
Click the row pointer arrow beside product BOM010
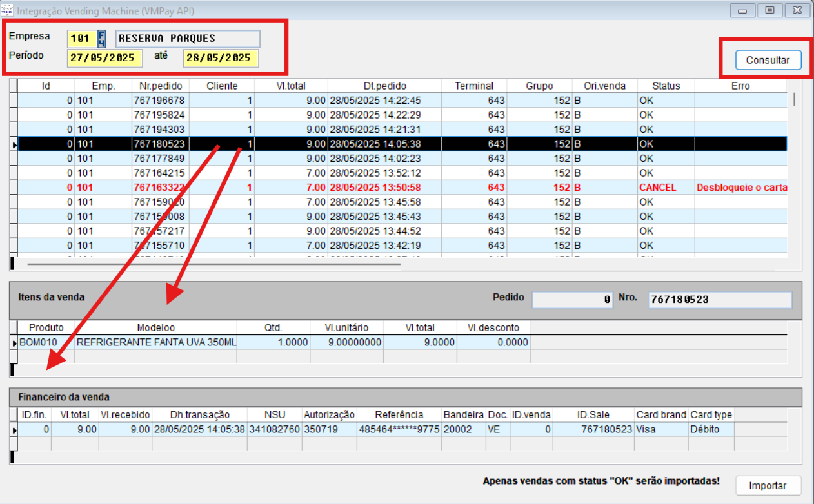[14, 343]
